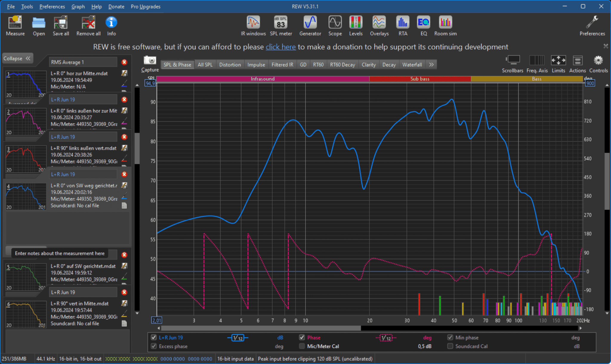
Task: Remove the RMS Average 1 measurement
Action: [x=124, y=62]
